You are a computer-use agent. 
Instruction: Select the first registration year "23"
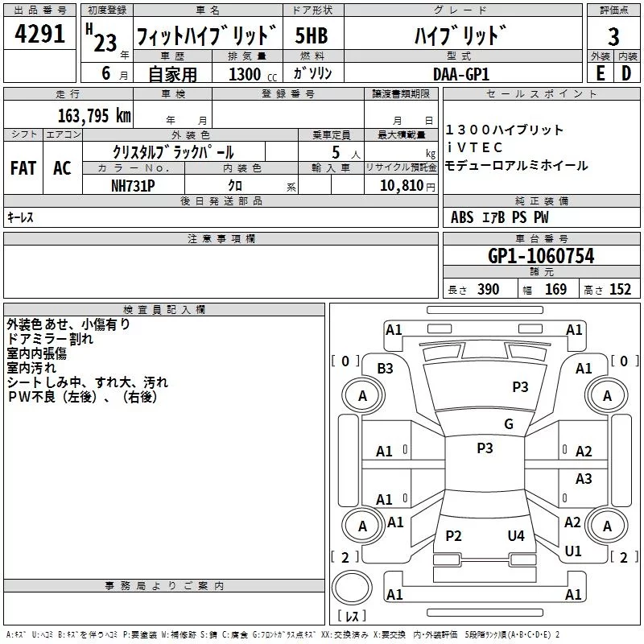(x=105, y=43)
